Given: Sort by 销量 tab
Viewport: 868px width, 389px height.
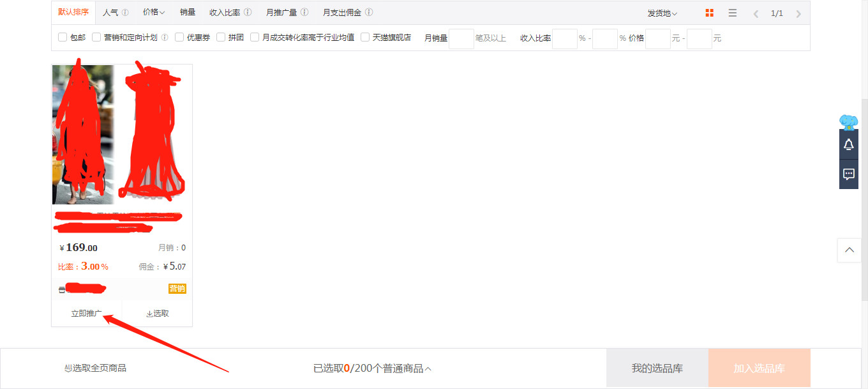Looking at the screenshot, I should coord(188,12).
